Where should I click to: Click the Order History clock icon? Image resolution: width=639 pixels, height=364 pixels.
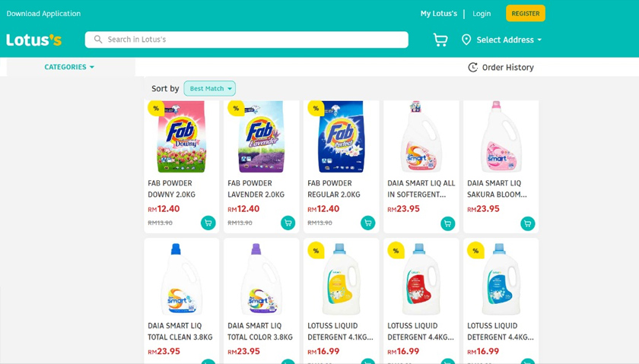coord(472,68)
